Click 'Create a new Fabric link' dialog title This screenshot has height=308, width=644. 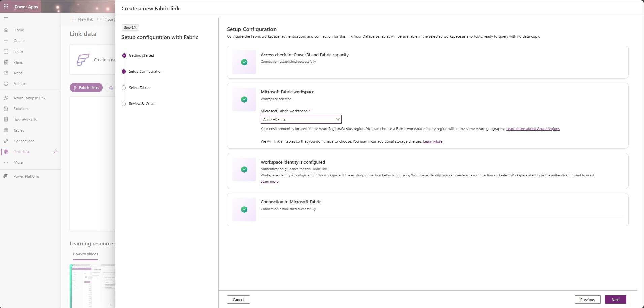click(x=150, y=9)
